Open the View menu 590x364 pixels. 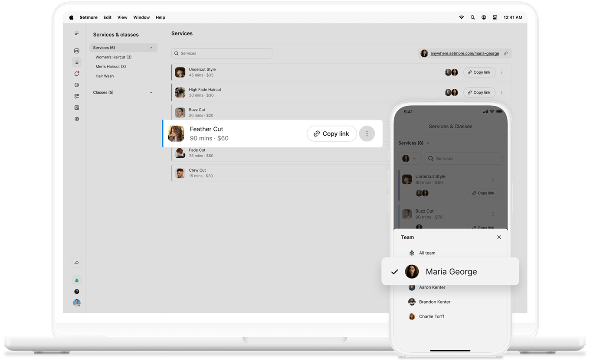click(x=122, y=17)
